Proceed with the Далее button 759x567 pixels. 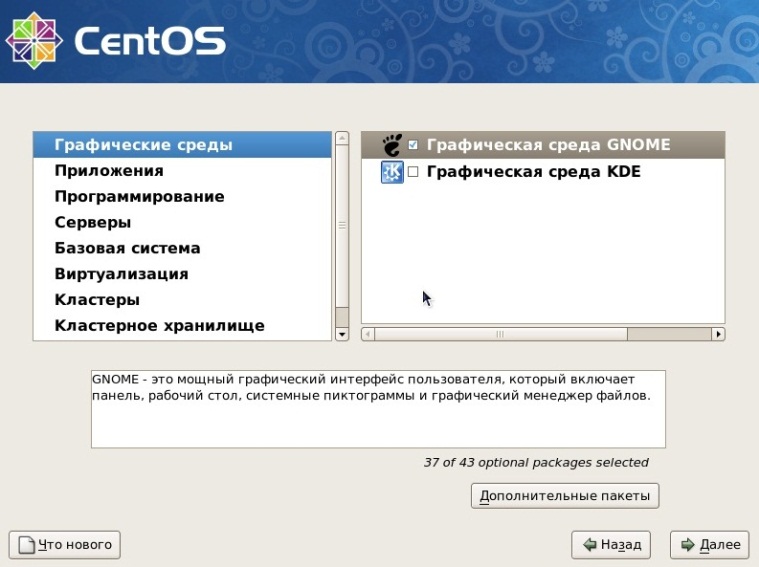pos(710,545)
